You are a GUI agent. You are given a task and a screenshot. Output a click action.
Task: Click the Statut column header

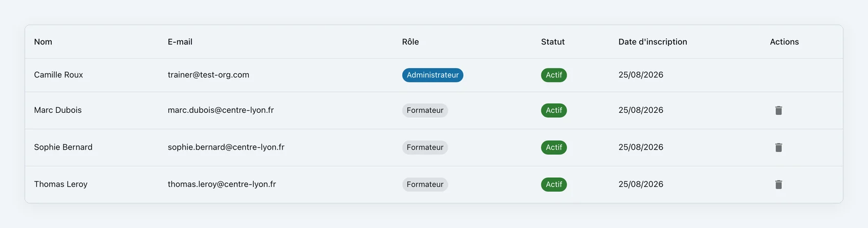(x=553, y=42)
